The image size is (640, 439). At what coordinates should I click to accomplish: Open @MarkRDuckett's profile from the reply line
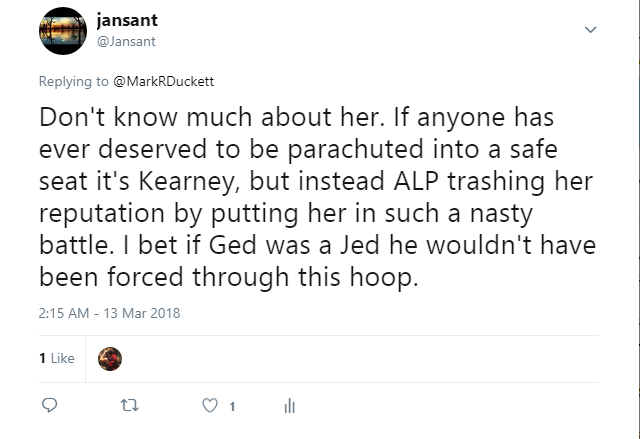coord(163,81)
